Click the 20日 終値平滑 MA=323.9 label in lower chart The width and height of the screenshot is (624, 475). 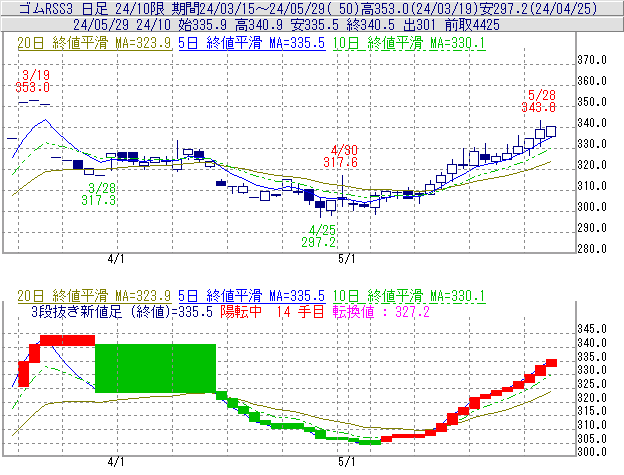94,296
